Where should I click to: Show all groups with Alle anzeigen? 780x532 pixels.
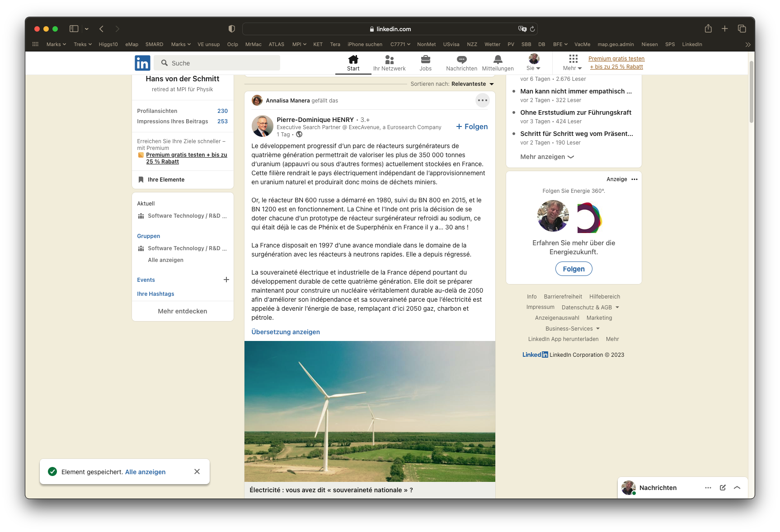click(x=166, y=260)
